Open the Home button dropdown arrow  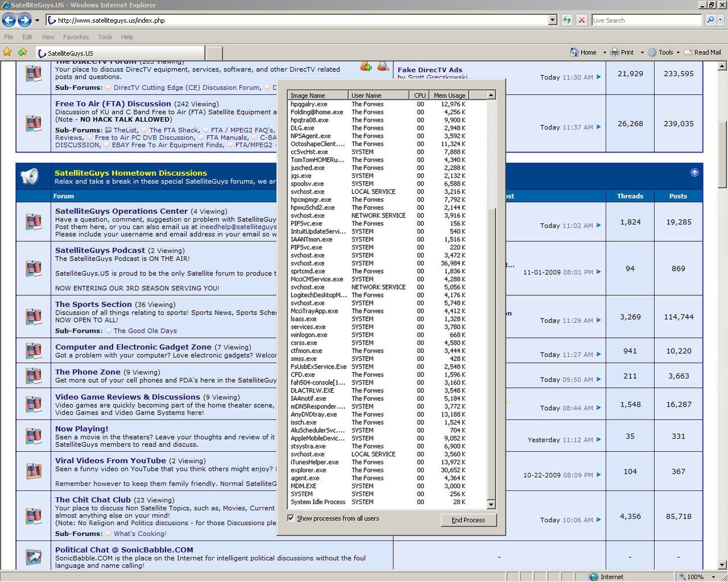pyautogui.click(x=604, y=52)
